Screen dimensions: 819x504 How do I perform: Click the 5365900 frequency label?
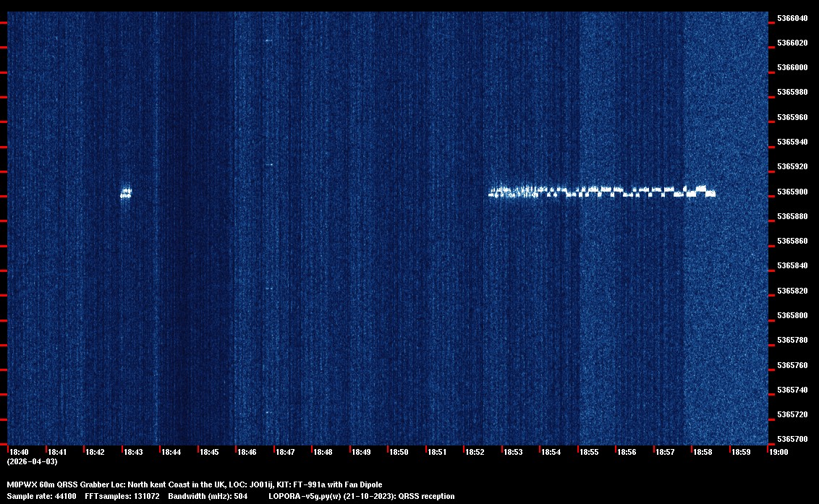pos(792,192)
